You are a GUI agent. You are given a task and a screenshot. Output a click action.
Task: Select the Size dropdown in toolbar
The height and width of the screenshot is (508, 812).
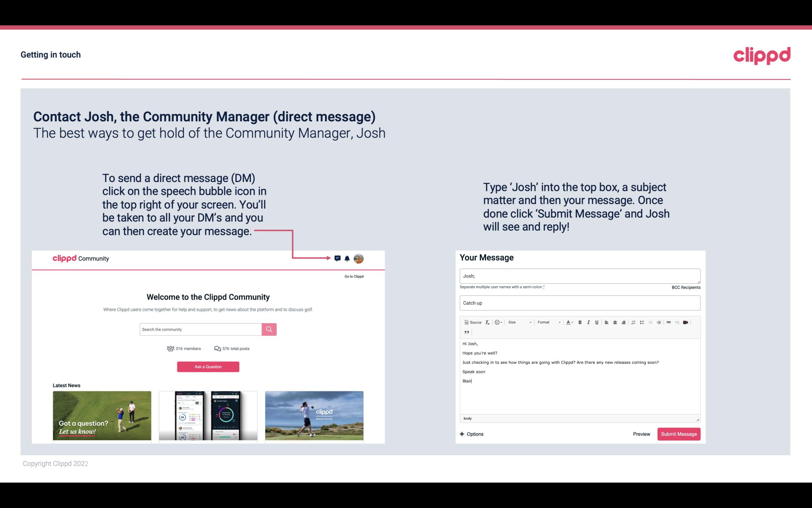pyautogui.click(x=519, y=322)
